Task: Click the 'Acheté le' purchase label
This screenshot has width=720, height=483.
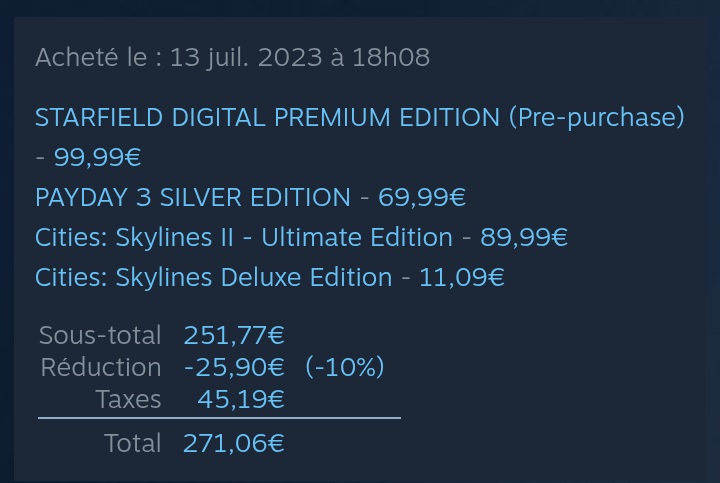Action: pos(92,57)
